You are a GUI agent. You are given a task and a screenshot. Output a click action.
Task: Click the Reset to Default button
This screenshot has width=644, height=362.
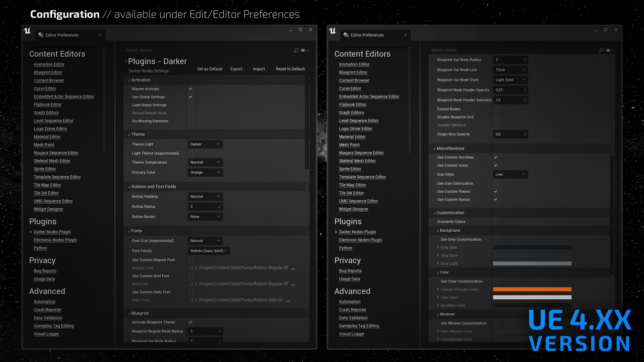coord(290,69)
